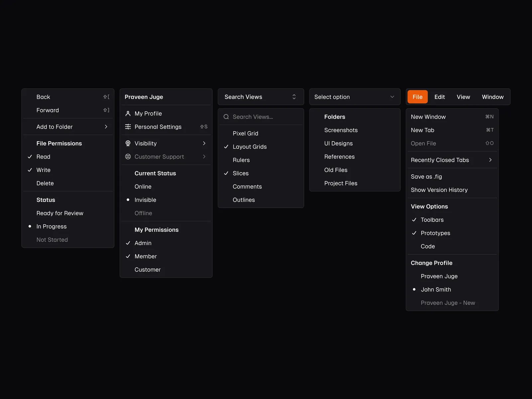The width and height of the screenshot is (532, 399).
Task: Click the checkmark icon beside Layout Grids
Action: coord(226,147)
